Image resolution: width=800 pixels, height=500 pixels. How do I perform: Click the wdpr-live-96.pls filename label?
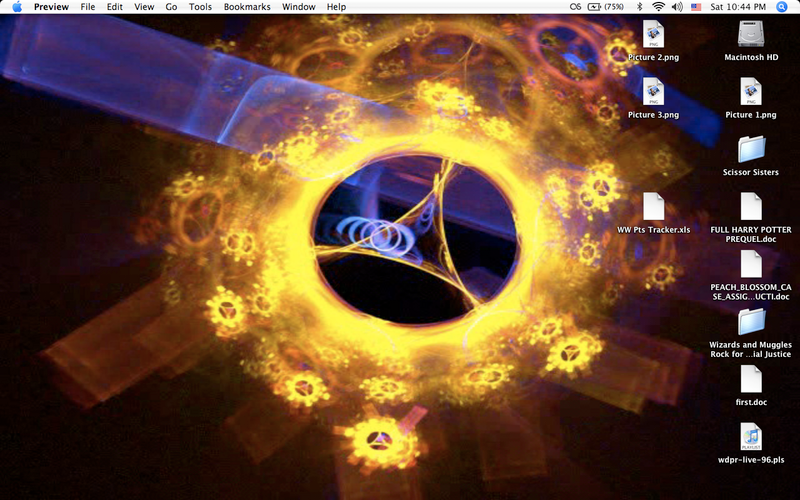click(x=751, y=460)
